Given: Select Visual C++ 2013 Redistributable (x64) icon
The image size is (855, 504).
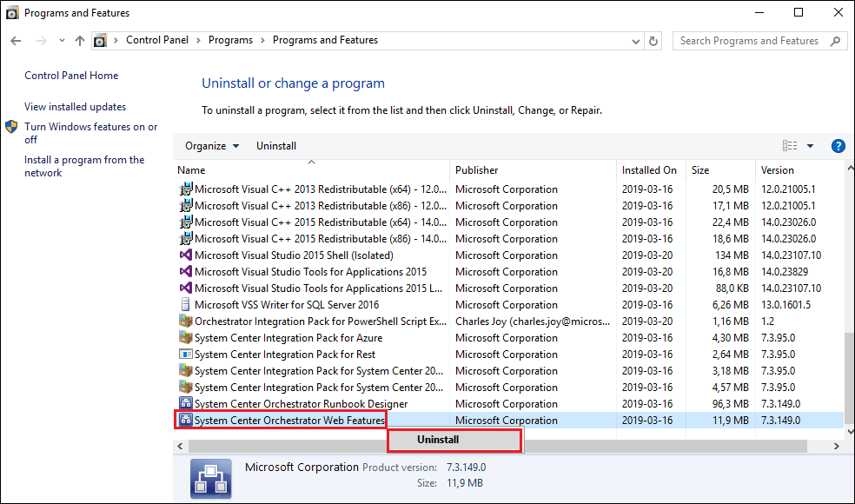Looking at the screenshot, I should 186,189.
